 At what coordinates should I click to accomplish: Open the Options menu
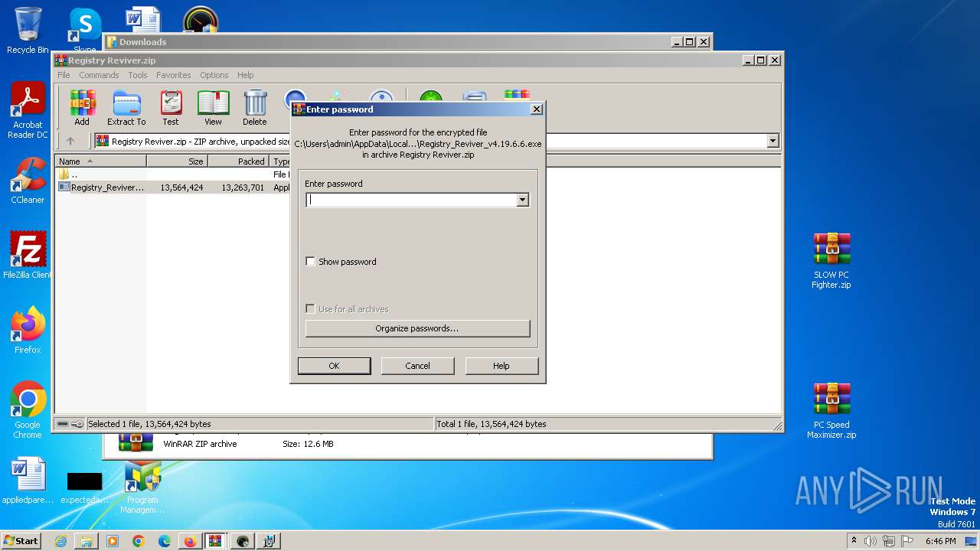click(214, 75)
